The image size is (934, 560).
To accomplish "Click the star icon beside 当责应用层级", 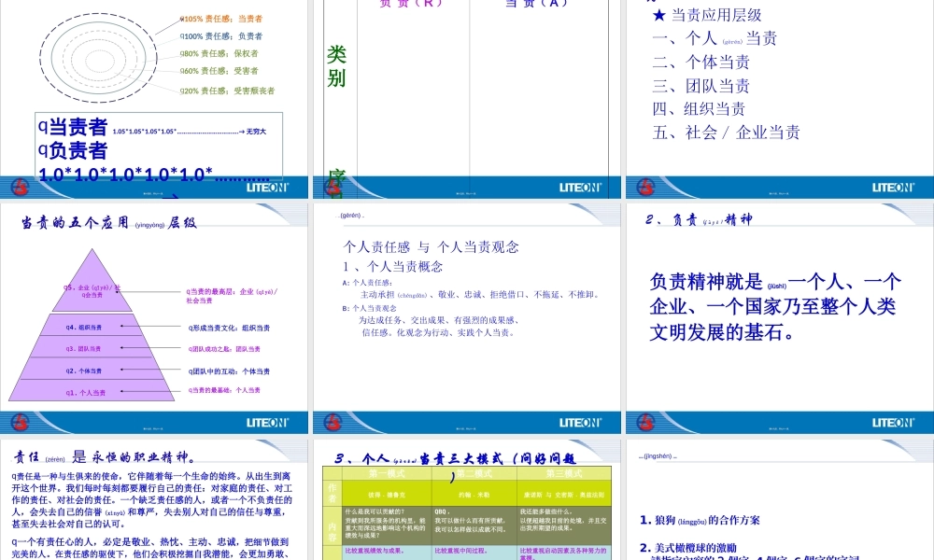I will [x=657, y=15].
